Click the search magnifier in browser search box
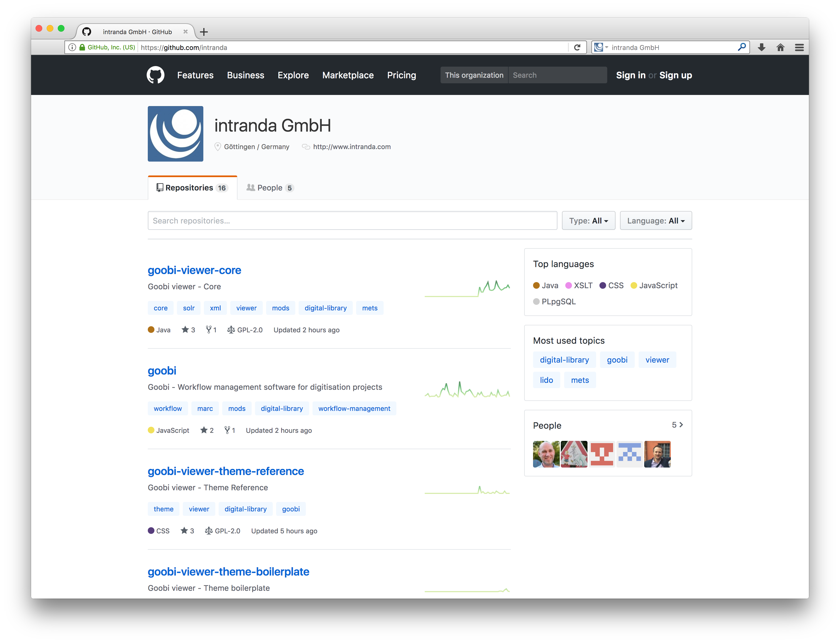 pos(742,47)
